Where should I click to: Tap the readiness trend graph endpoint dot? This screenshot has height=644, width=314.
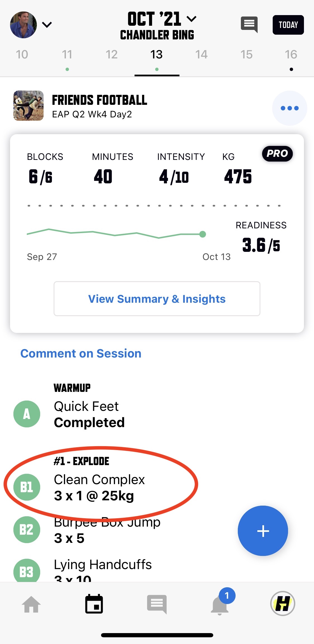click(x=203, y=234)
